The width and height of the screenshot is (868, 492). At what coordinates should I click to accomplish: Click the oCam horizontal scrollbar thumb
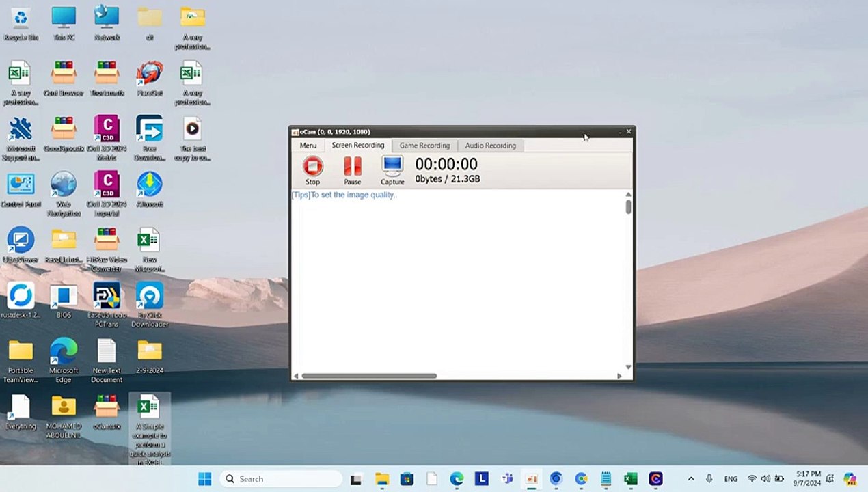tap(369, 376)
